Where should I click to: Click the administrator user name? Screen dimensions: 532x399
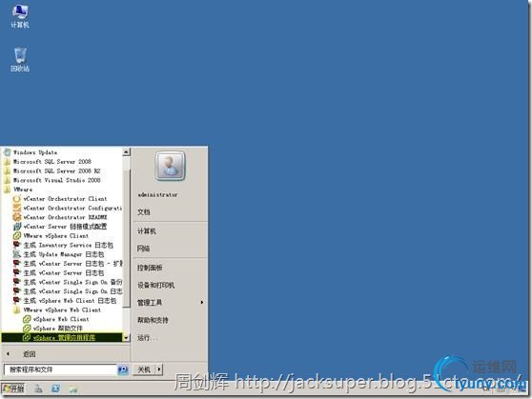tap(157, 195)
